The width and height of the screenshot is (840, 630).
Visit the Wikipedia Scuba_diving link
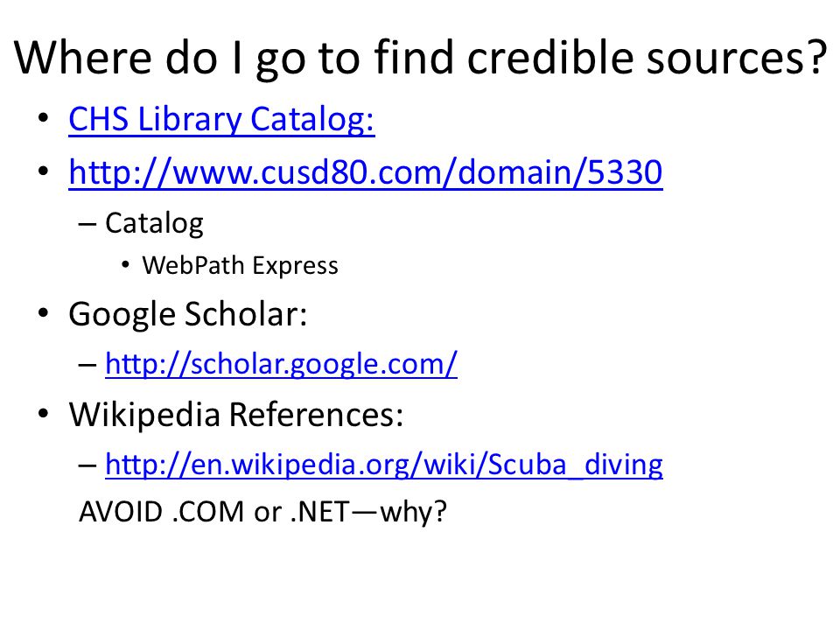[384, 465]
